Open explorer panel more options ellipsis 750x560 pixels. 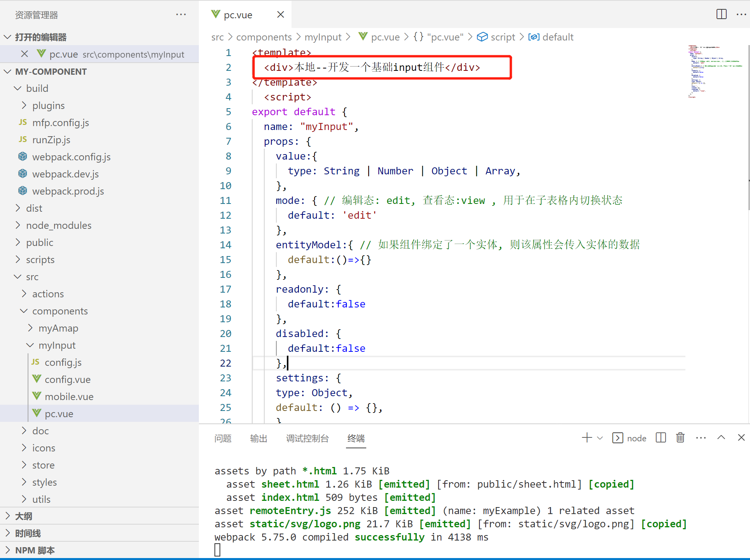[181, 14]
